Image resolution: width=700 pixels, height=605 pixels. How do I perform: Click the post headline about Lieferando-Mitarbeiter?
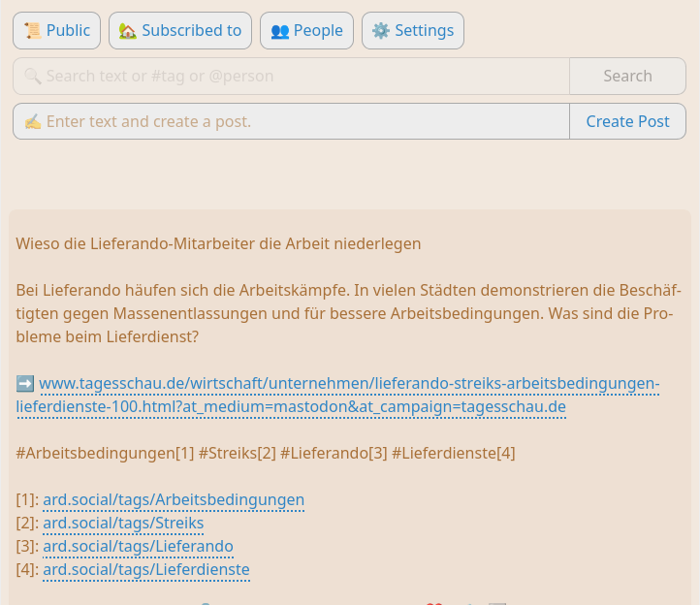pyautogui.click(x=218, y=243)
